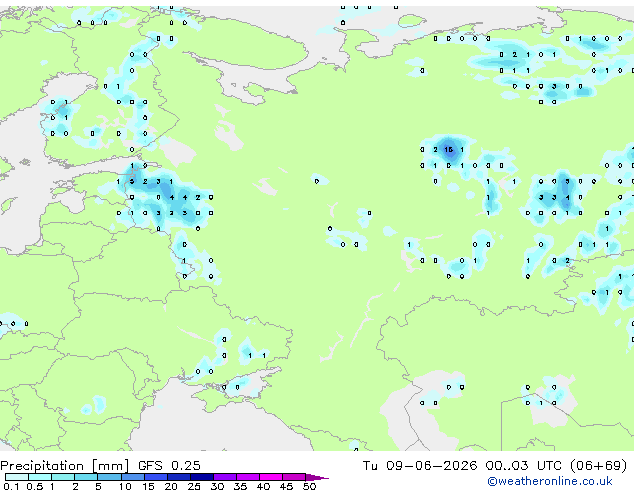Select the 20–25 mm legend color box
Screen dimensions: 634x490
click(x=178, y=477)
